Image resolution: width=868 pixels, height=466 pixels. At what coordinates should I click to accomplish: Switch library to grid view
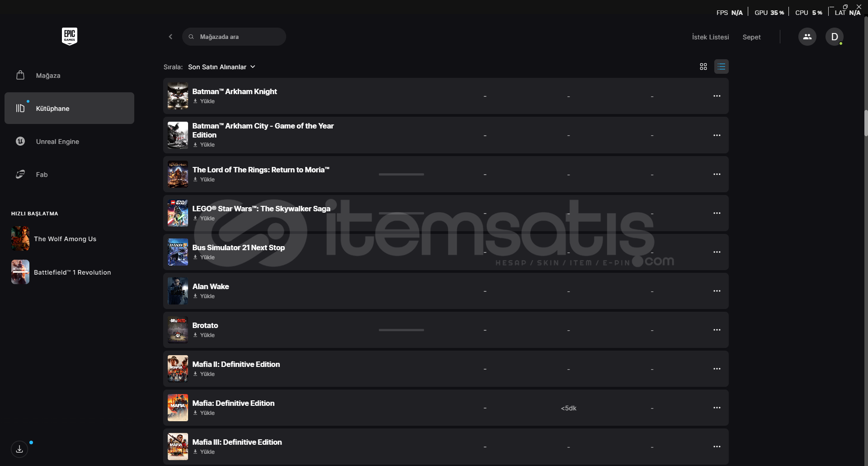703,67
